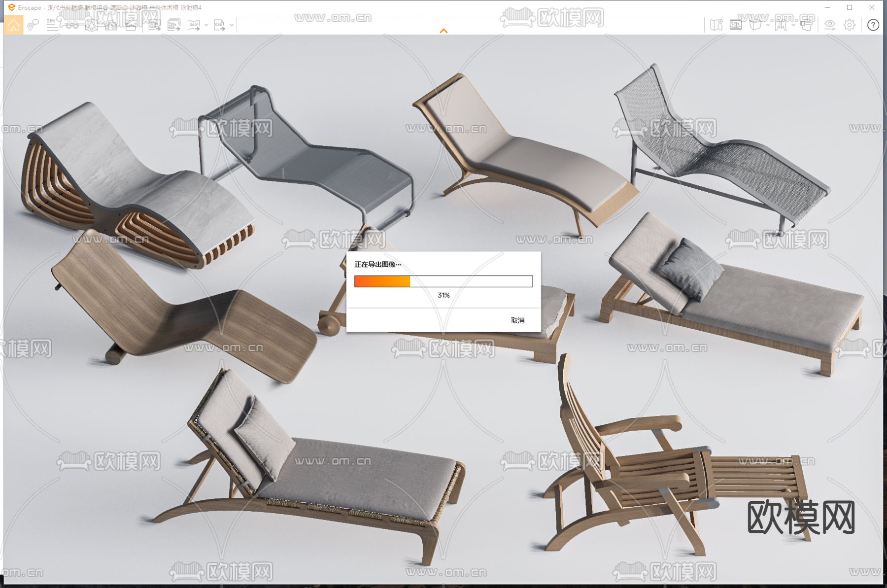Click the 31% progress text

(443, 295)
